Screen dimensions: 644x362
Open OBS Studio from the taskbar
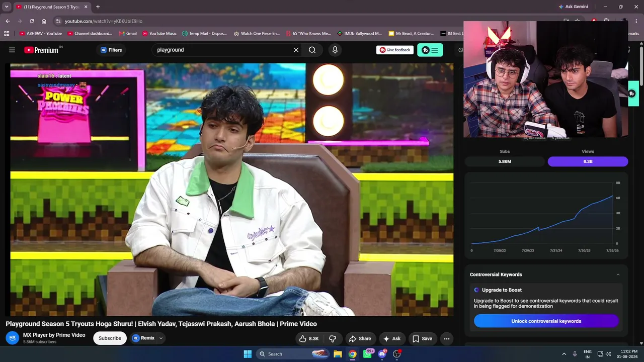pos(397,354)
